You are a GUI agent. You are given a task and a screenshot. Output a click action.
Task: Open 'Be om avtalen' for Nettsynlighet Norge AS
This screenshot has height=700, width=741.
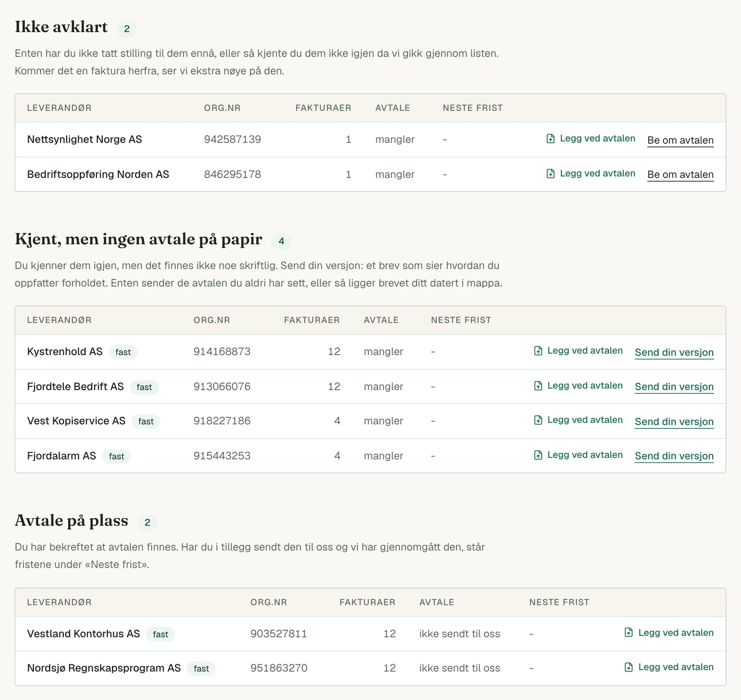(680, 140)
